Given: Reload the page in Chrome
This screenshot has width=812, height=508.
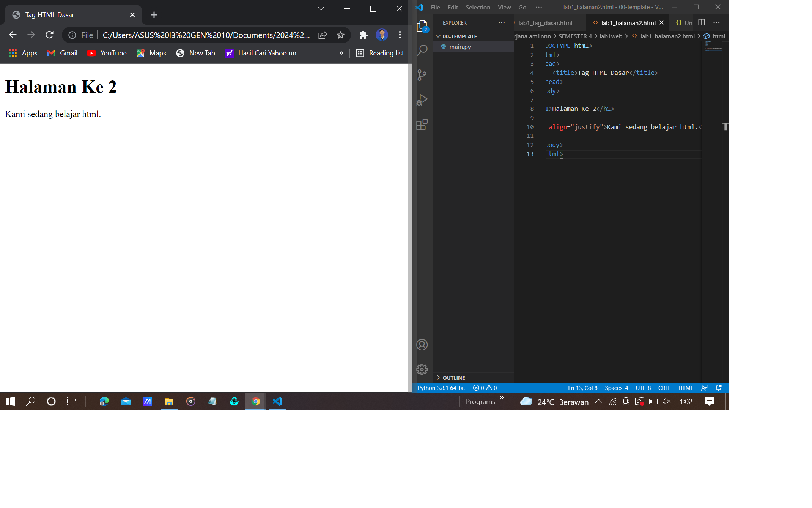Looking at the screenshot, I should tap(50, 35).
